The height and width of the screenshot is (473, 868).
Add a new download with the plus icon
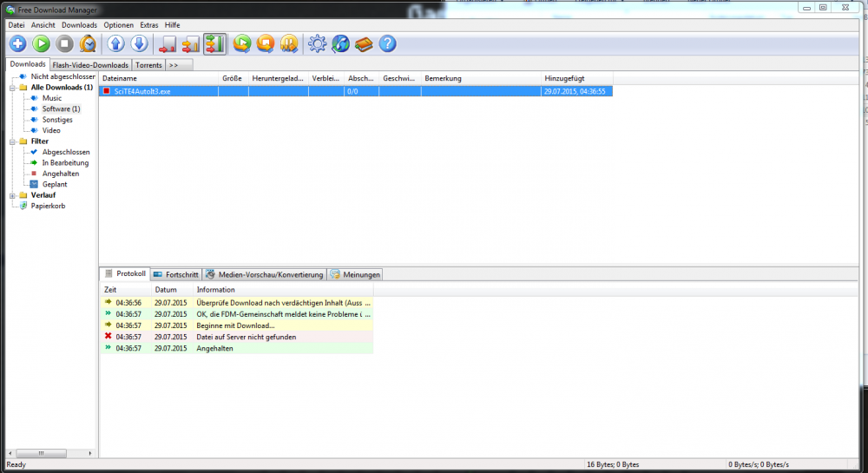[17, 43]
